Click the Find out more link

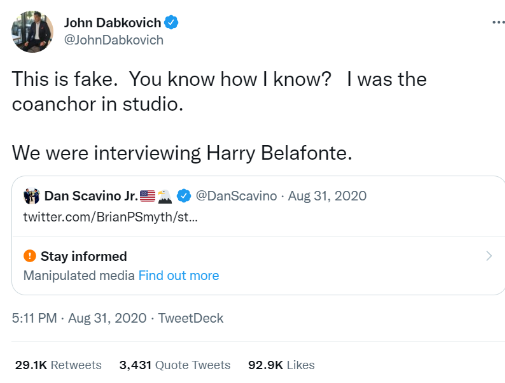[x=179, y=276]
